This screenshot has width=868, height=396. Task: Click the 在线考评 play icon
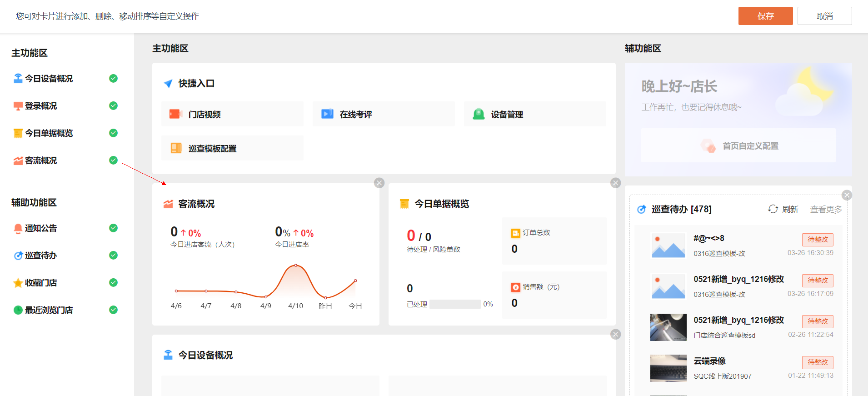click(327, 114)
